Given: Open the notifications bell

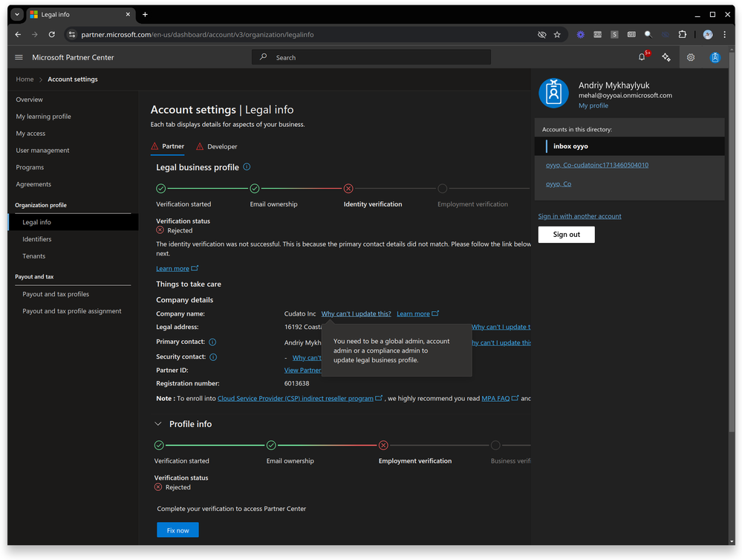Looking at the screenshot, I should (x=642, y=56).
